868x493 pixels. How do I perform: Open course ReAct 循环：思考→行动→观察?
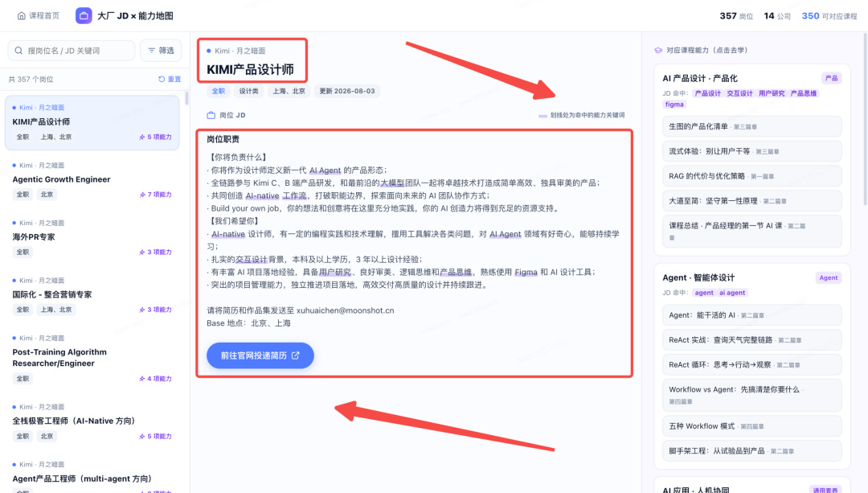751,364
